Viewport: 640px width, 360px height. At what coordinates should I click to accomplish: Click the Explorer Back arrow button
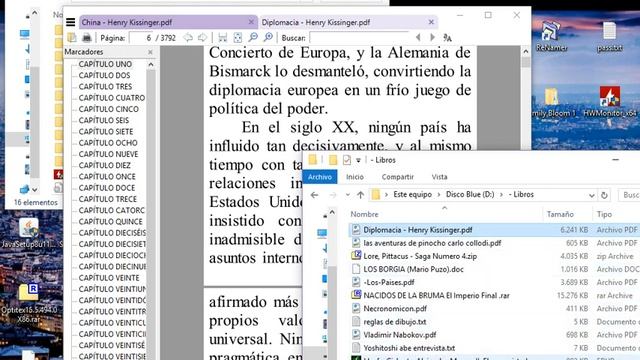[314, 195]
